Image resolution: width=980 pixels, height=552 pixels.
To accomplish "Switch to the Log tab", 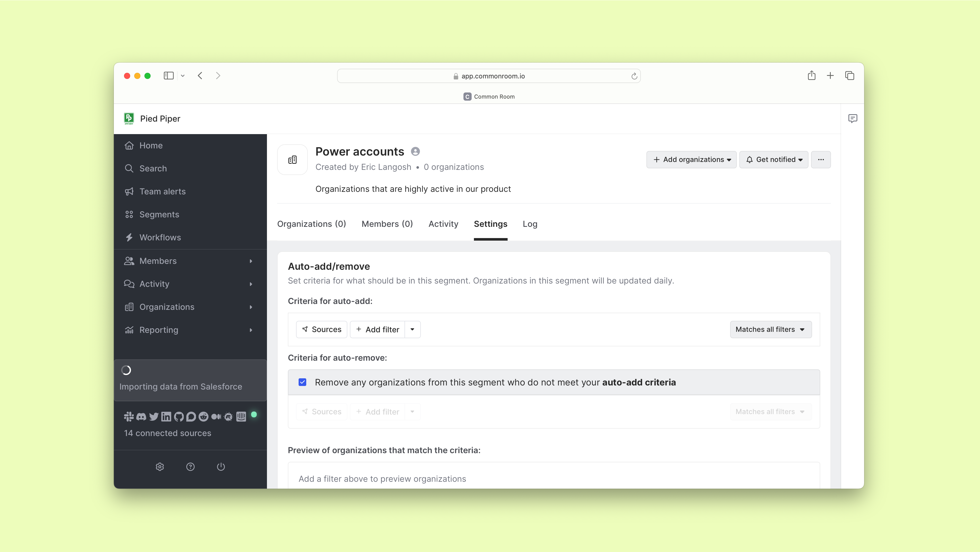I will pyautogui.click(x=530, y=224).
